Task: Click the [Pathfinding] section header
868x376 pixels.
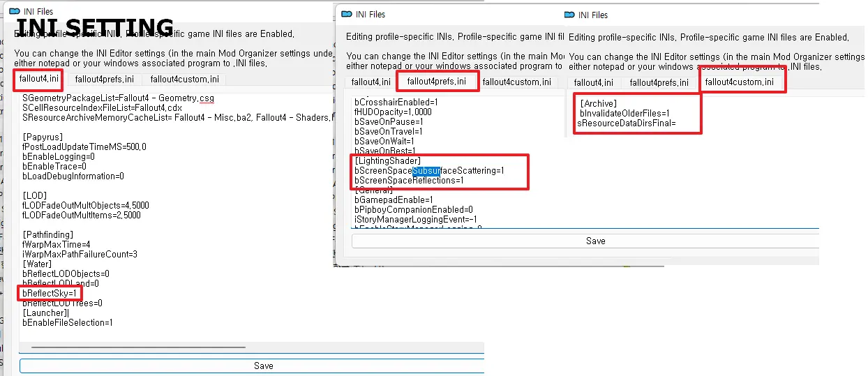Action: (x=47, y=235)
